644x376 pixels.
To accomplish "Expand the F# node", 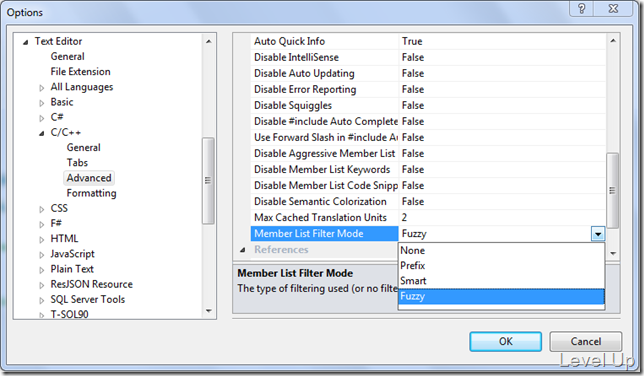I will point(41,224).
